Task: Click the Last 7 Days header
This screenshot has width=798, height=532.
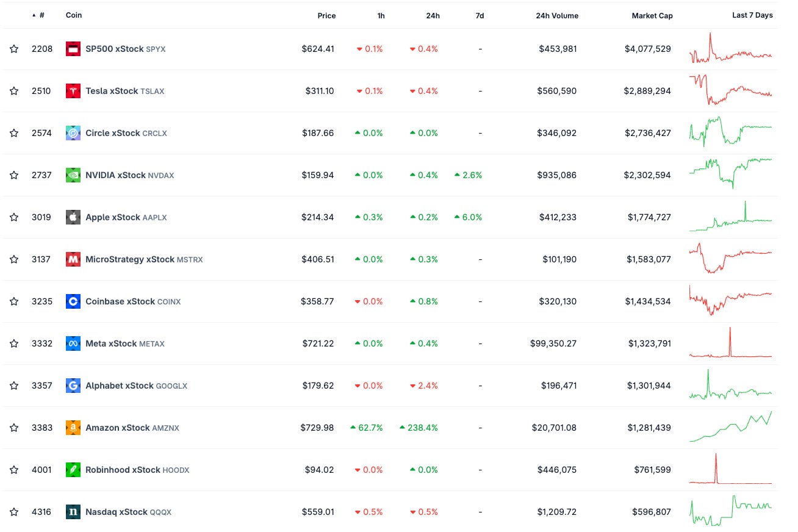Action: [752, 15]
